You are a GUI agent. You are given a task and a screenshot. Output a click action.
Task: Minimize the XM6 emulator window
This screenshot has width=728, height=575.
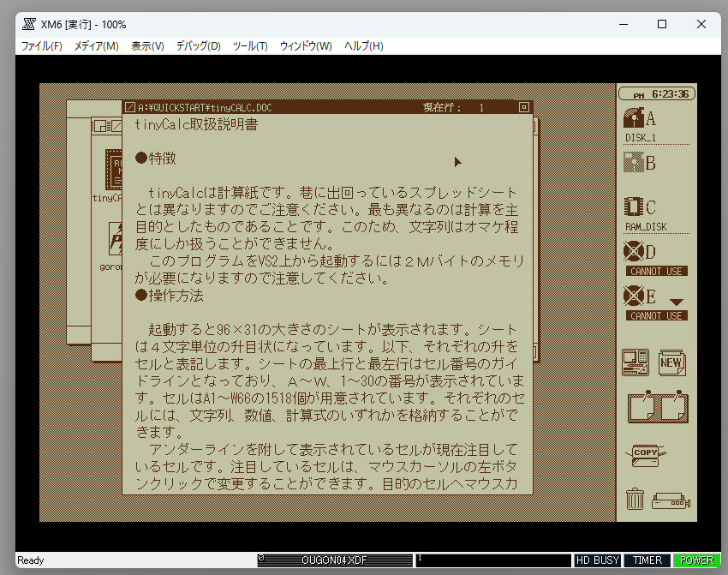click(624, 24)
